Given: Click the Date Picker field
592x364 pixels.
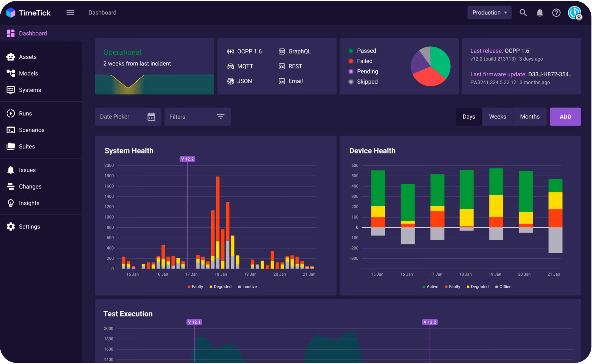Looking at the screenshot, I should pyautogui.click(x=128, y=117).
